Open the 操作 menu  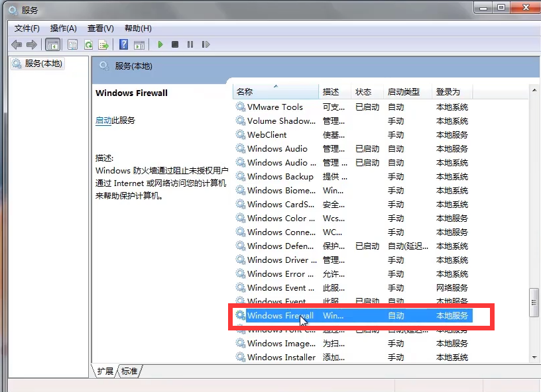pyautogui.click(x=63, y=28)
